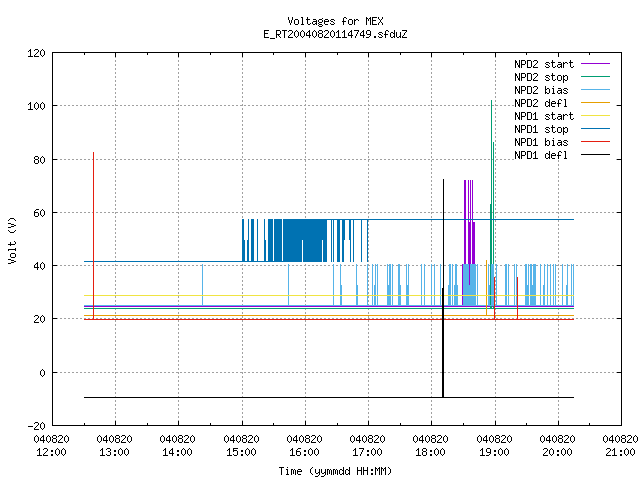
Task: Click the 100 tick on voltage axis
Action: pos(36,106)
